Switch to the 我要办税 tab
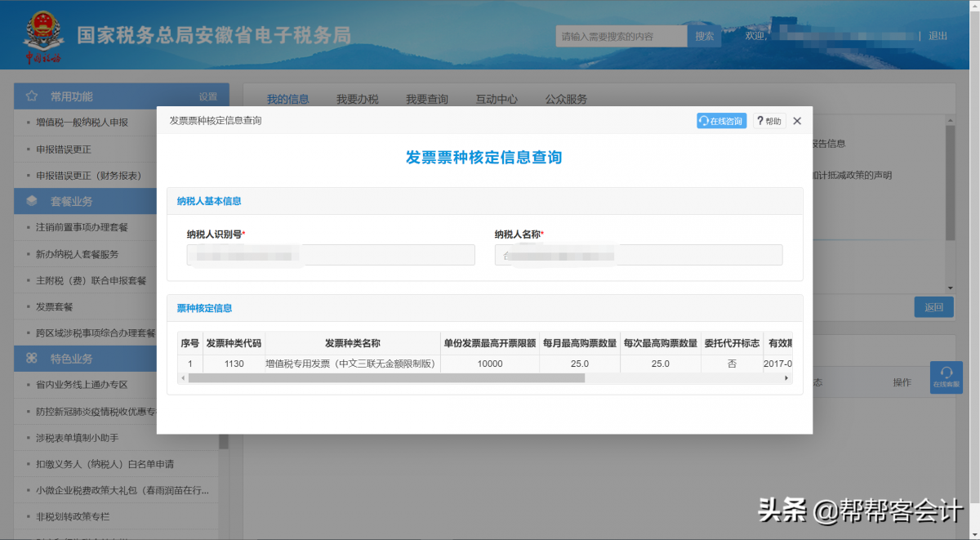Image resolution: width=980 pixels, height=540 pixels. [358, 100]
